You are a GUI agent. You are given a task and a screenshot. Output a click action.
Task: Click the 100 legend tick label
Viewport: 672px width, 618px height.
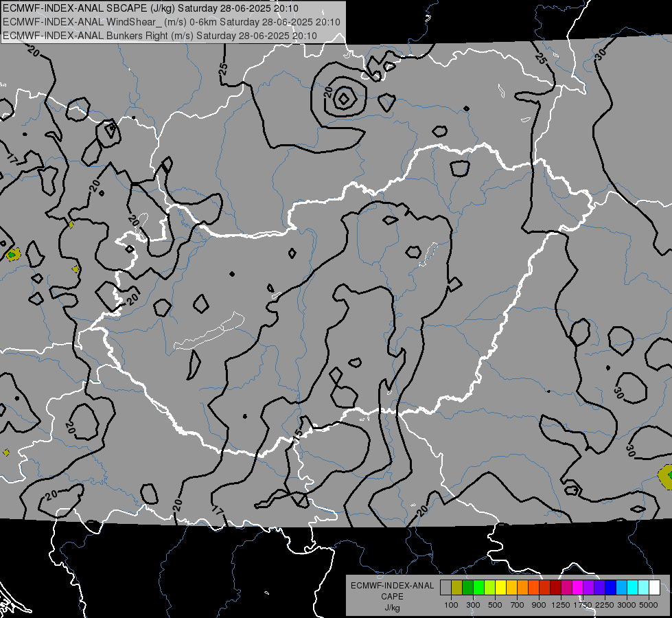[451, 605]
